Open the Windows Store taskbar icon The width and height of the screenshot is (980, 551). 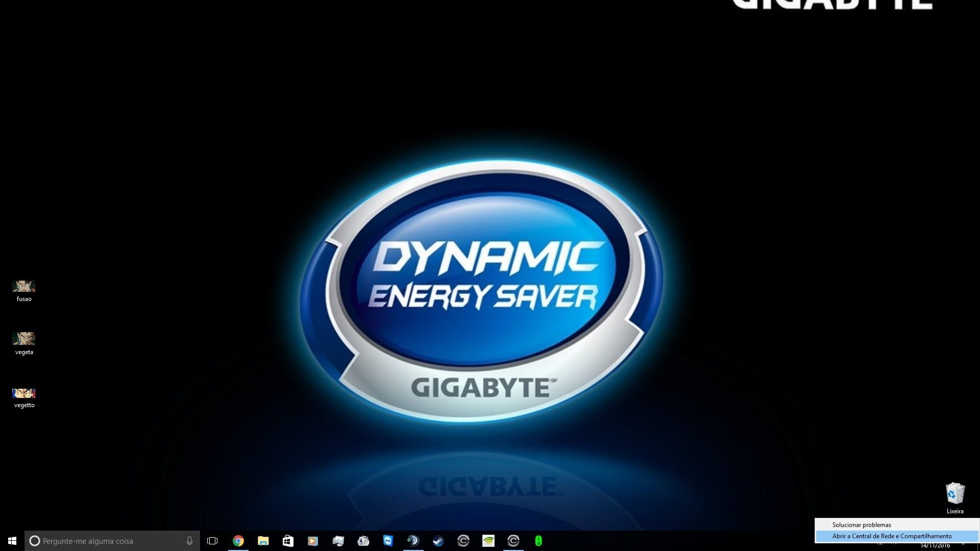(x=288, y=541)
